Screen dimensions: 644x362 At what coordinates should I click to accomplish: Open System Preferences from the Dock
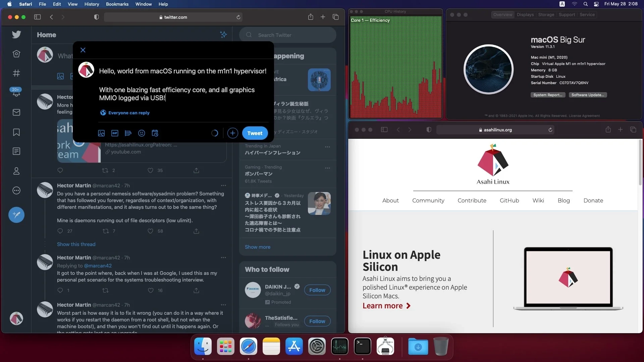click(317, 346)
